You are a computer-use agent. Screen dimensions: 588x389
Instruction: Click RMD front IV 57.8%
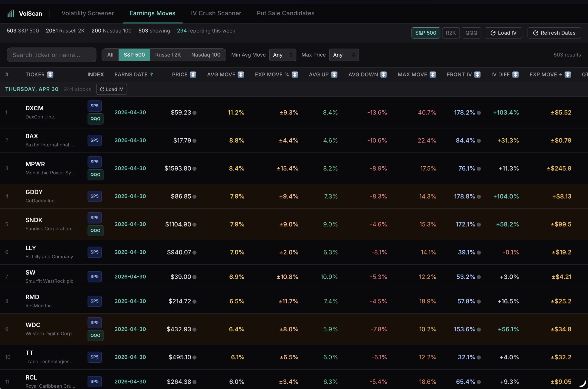coord(466,301)
